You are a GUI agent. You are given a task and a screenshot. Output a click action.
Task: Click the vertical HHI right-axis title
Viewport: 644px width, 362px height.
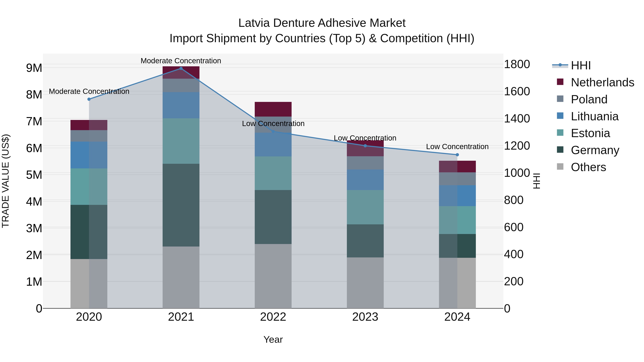click(536, 181)
